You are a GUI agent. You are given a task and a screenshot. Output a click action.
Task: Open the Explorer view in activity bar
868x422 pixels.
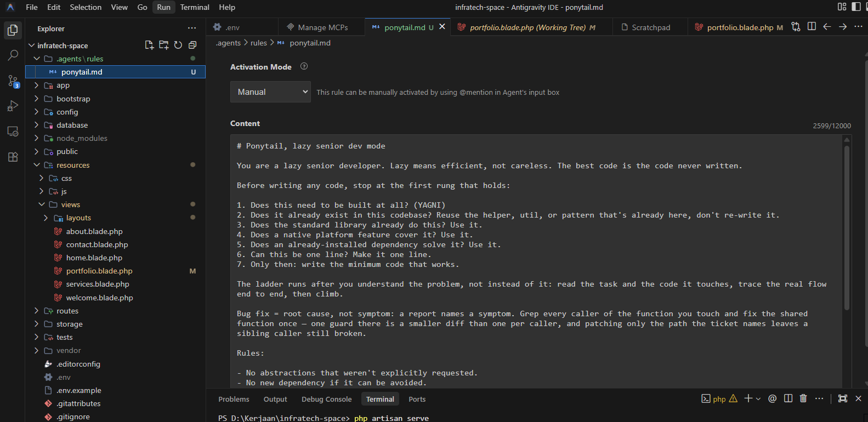click(x=13, y=30)
